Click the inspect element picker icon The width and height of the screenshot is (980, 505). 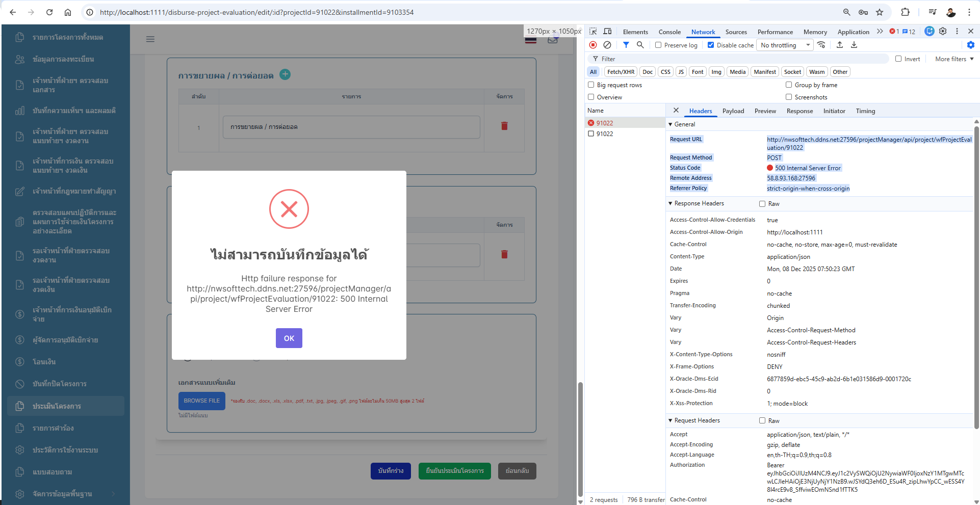click(x=593, y=32)
